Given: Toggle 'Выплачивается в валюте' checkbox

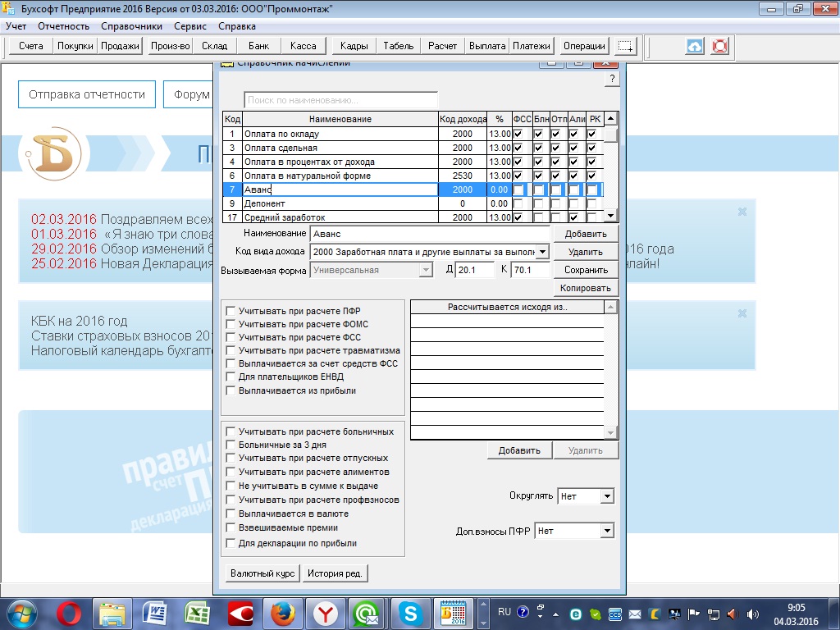Looking at the screenshot, I should (231, 514).
